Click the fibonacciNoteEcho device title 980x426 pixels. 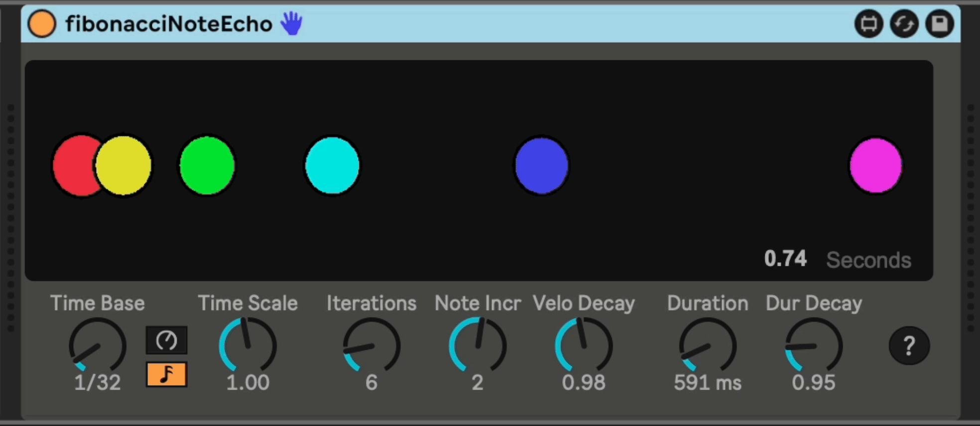169,24
